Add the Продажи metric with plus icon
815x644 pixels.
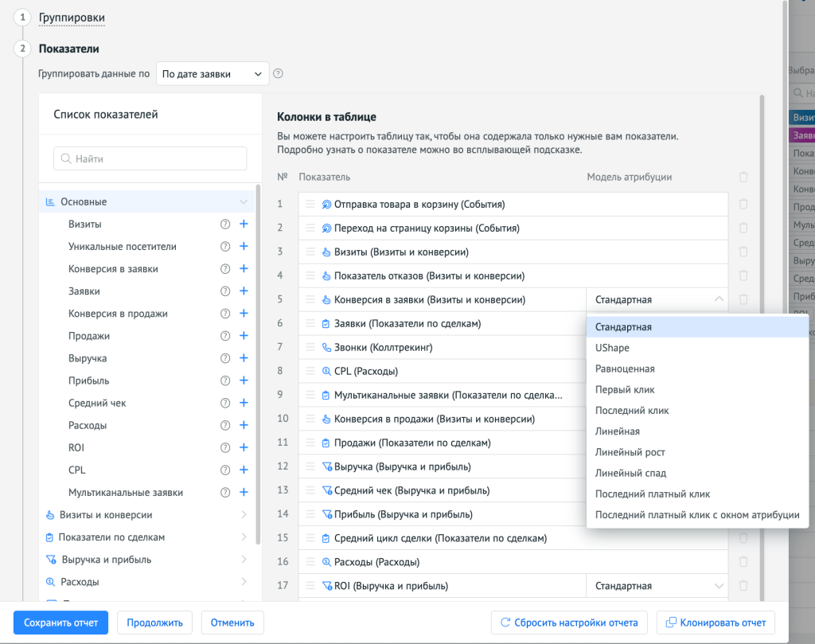[244, 336]
